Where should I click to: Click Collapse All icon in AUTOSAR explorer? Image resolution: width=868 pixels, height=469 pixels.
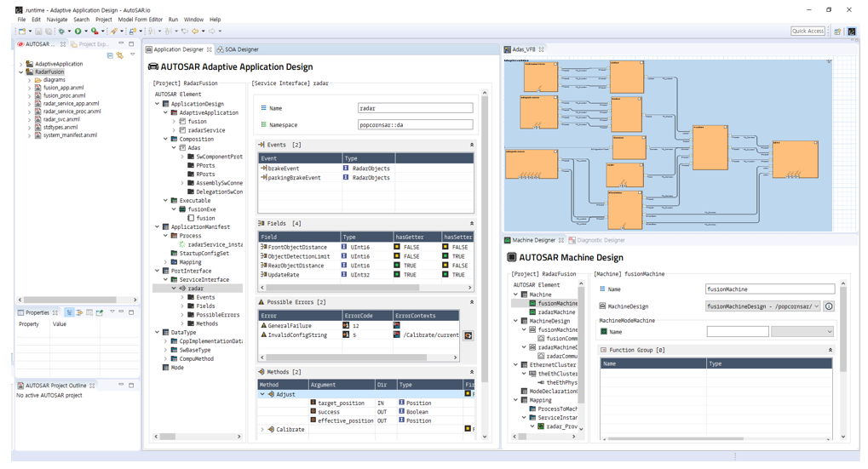tap(110, 55)
